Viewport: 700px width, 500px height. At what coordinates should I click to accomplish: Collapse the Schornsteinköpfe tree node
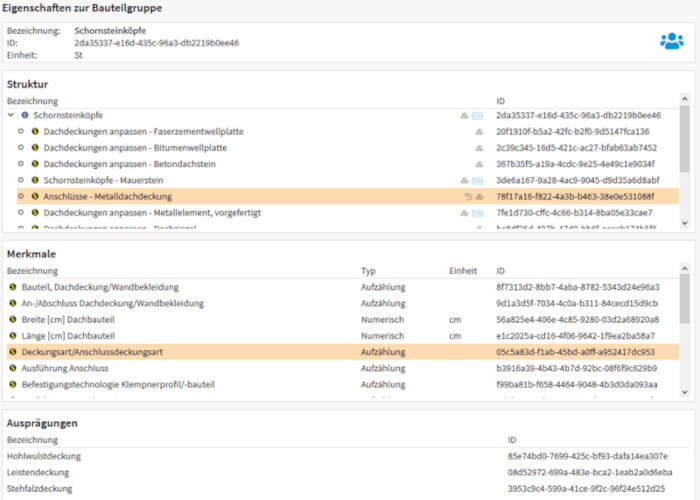(11, 115)
